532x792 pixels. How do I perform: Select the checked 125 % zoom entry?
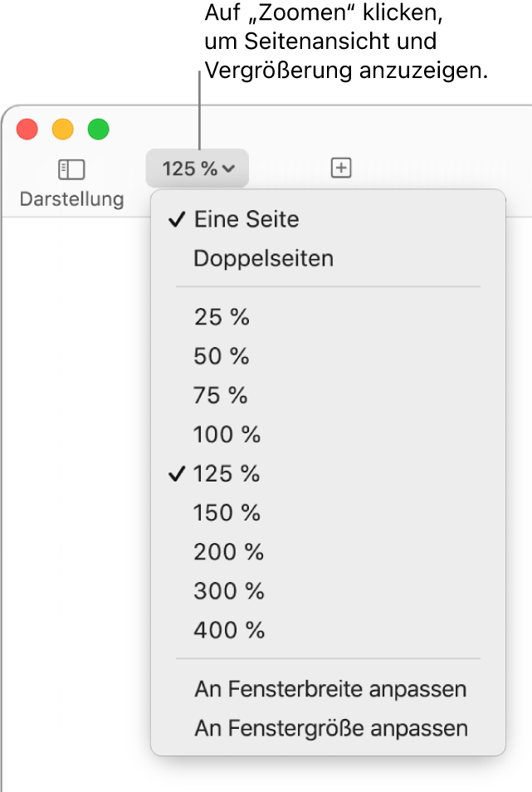(227, 474)
